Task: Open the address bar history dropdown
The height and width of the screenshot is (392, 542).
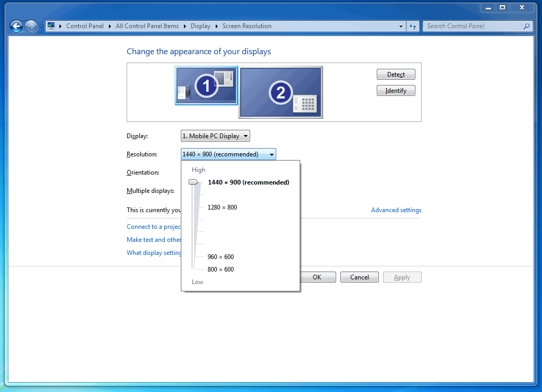Action: pyautogui.click(x=401, y=26)
